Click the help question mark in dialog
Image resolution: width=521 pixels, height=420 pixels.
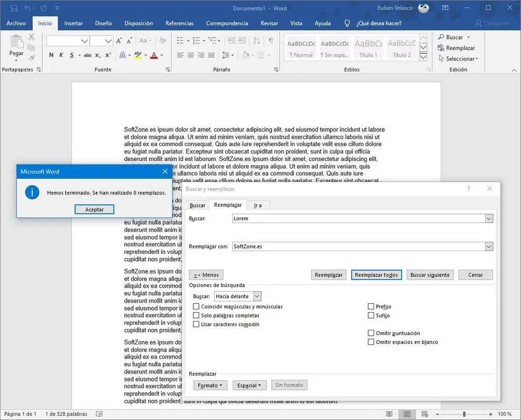469,189
